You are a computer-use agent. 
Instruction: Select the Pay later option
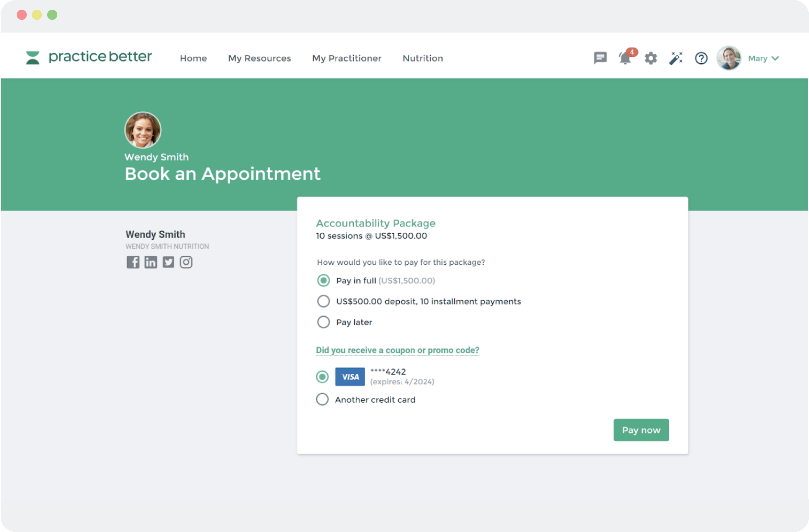pos(323,322)
